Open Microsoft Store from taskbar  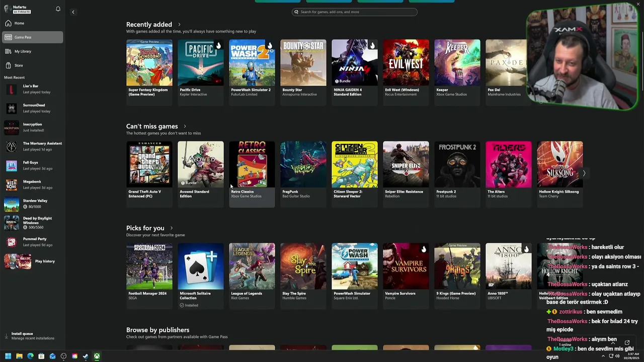pos(41,356)
